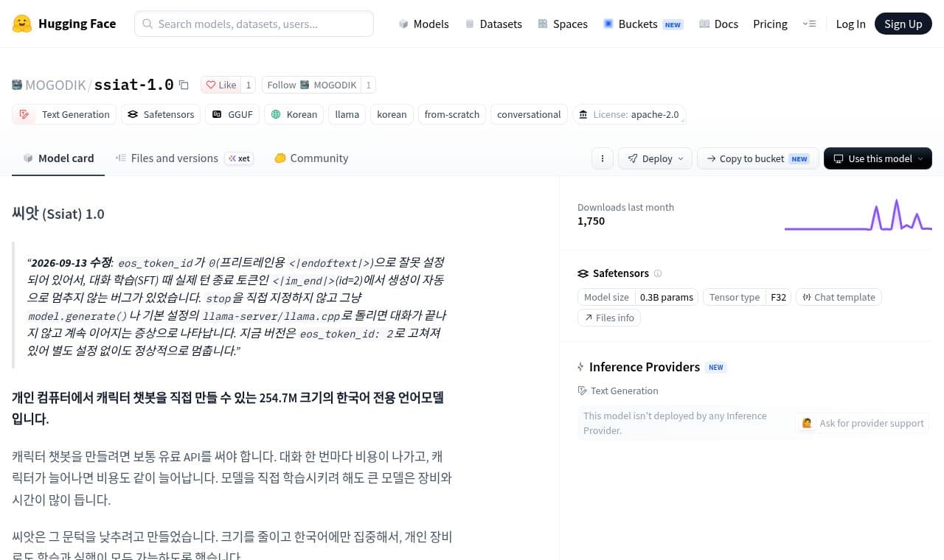The height and width of the screenshot is (560, 944).
Task: Open Buckets from the navigation bar
Action: tap(643, 24)
